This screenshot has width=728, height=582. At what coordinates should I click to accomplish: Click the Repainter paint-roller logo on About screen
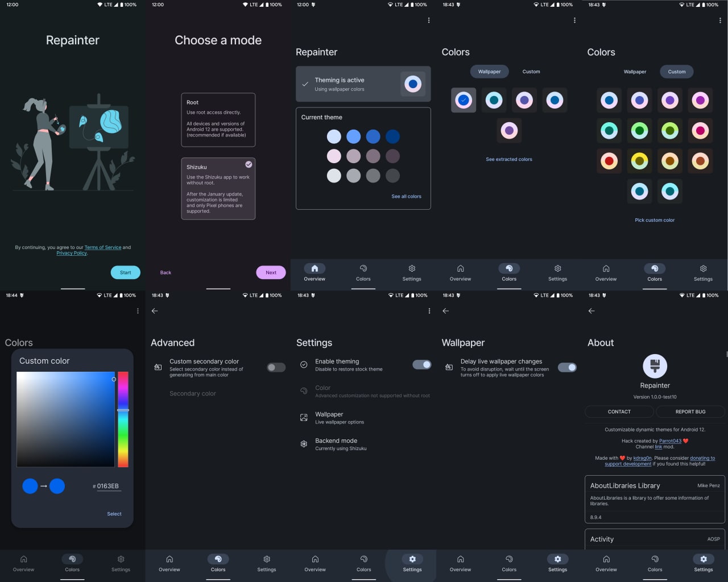coord(655,367)
